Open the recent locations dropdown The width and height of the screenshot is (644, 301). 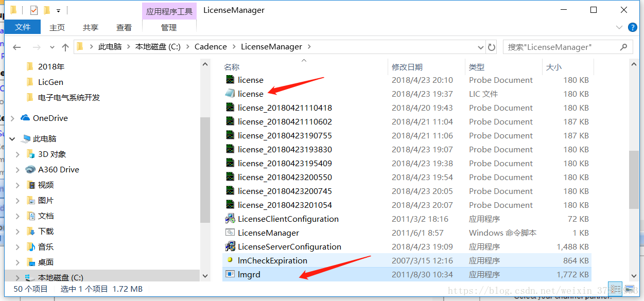[x=52, y=47]
